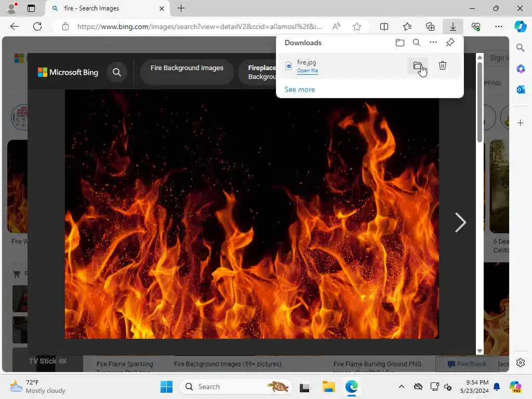Open sidebar settings gear
Image resolution: width=532 pixels, height=399 pixels.
[x=520, y=363]
